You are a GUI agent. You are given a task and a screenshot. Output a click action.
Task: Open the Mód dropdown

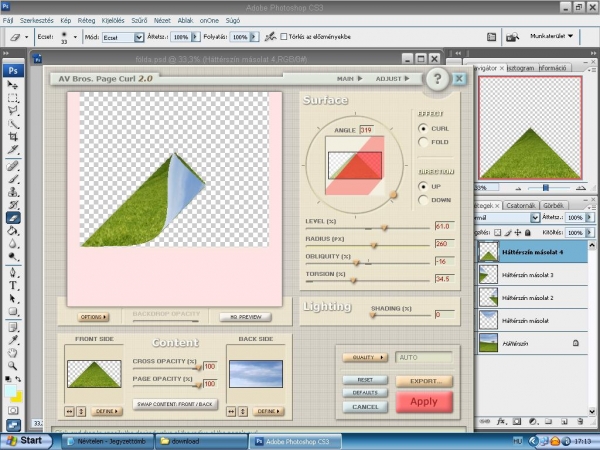click(139, 37)
